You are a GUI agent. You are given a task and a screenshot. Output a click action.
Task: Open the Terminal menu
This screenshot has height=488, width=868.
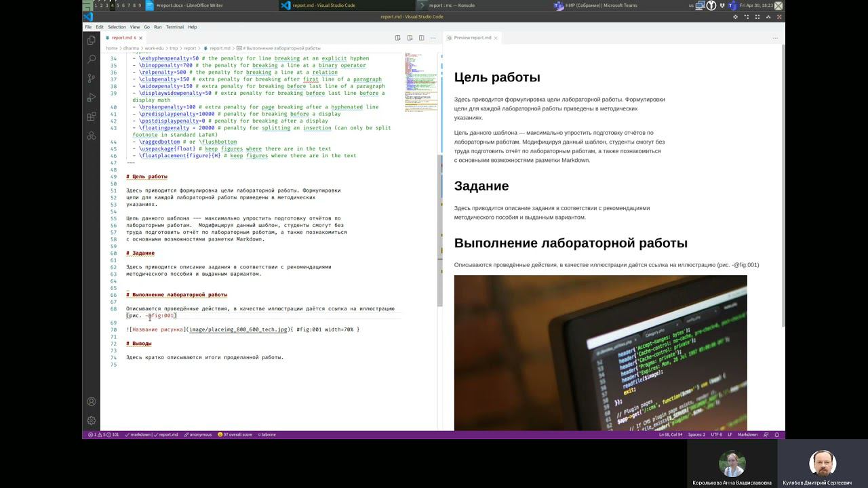point(175,27)
